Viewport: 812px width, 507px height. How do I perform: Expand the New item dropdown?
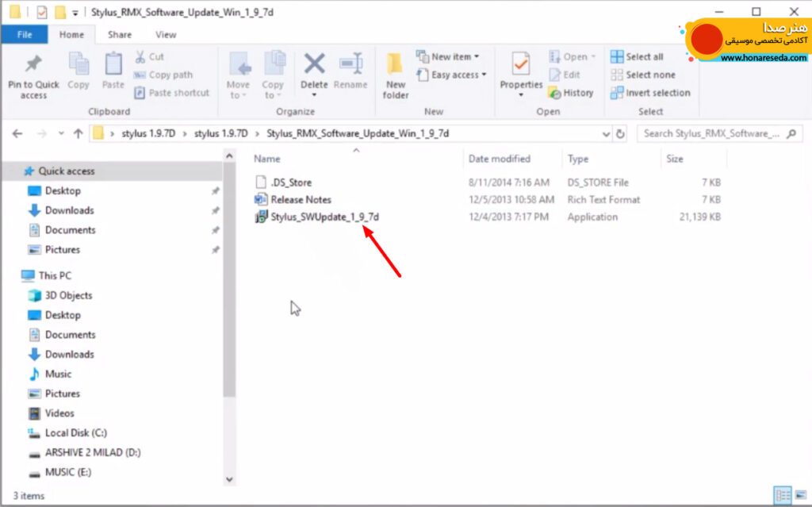pos(448,56)
